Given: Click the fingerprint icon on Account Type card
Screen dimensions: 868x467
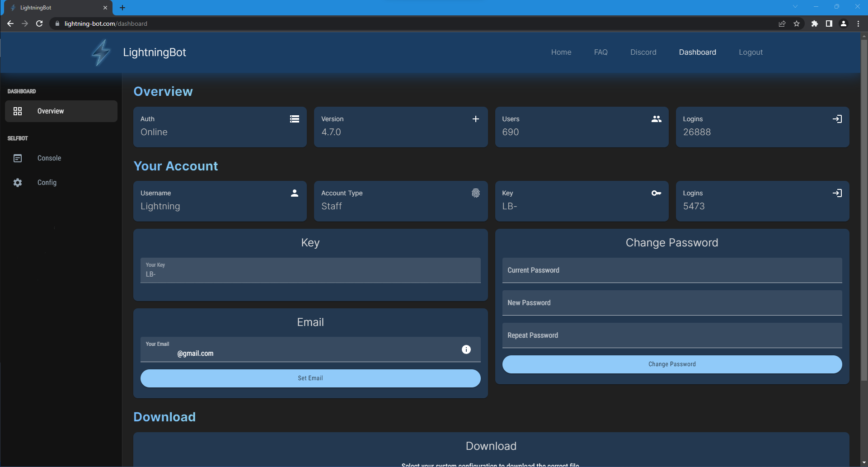Looking at the screenshot, I should pyautogui.click(x=475, y=193).
